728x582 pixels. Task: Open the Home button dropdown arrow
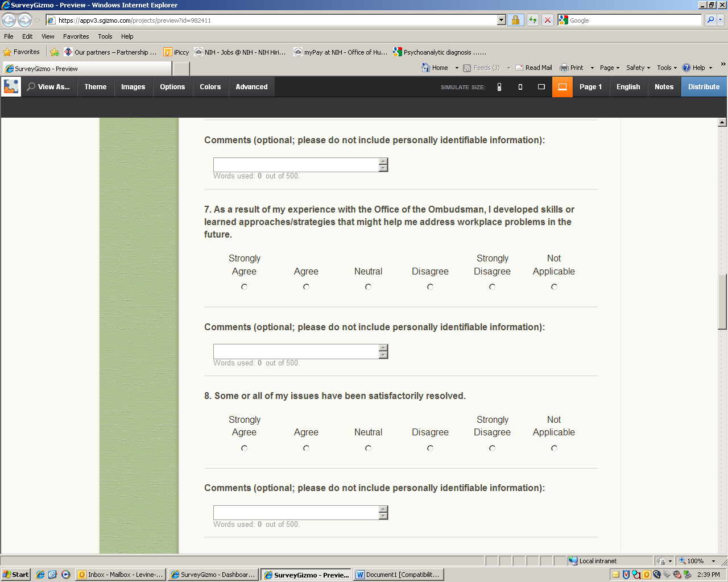[457, 68]
